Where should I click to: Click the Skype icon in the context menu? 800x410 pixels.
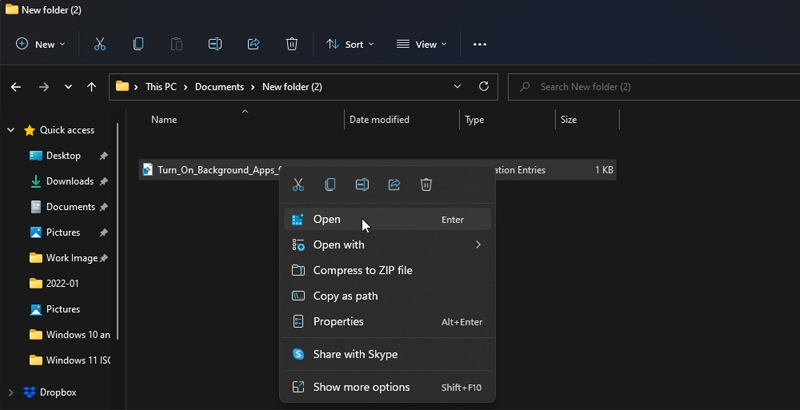click(298, 354)
